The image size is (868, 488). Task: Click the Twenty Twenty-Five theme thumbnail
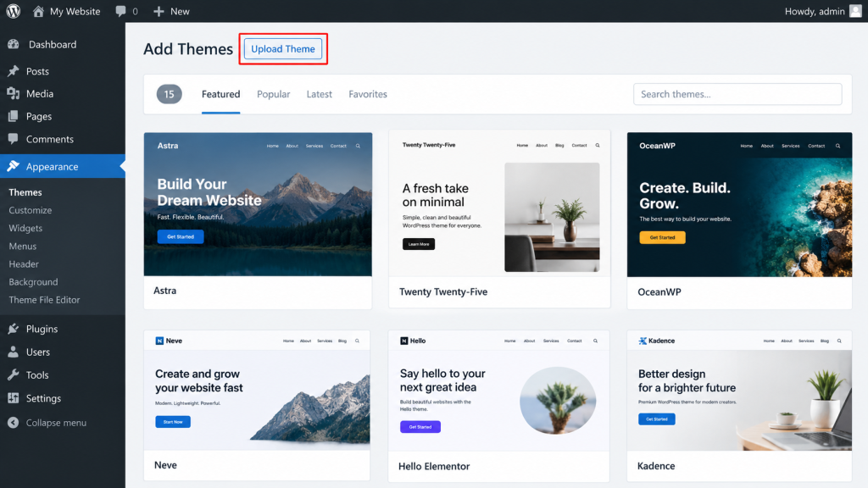tap(499, 203)
